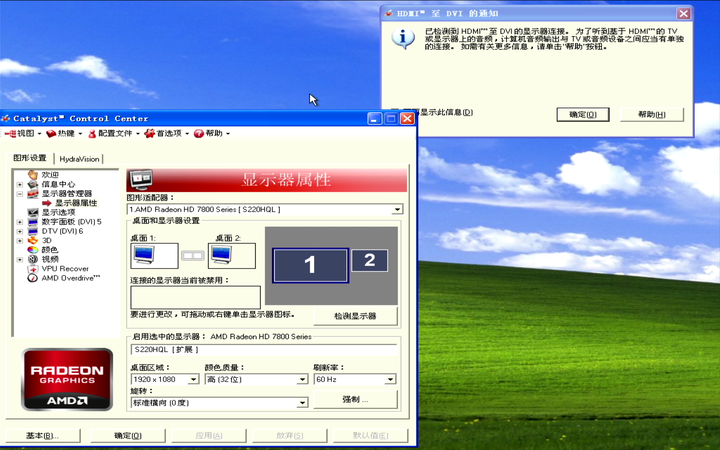
Task: Open the 颜色 color settings entry
Action: point(50,250)
